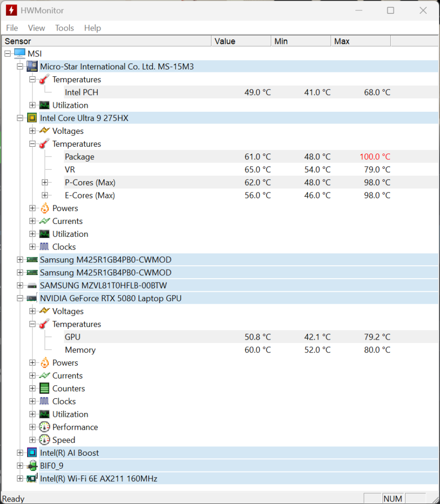The image size is (440, 504).
Task: Click the CPU chip icon for Intel Core Ultra 9
Action: (32, 118)
